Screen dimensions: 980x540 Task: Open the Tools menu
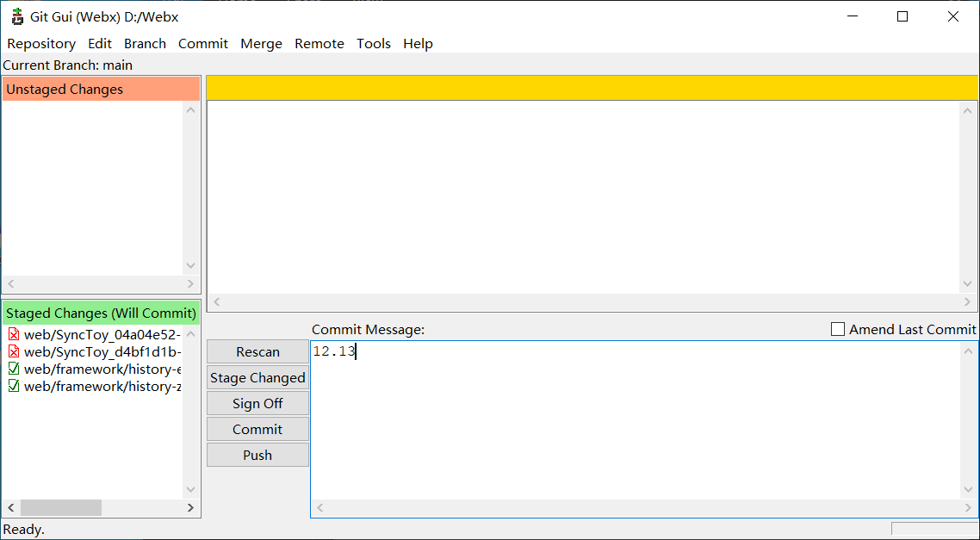pos(373,44)
